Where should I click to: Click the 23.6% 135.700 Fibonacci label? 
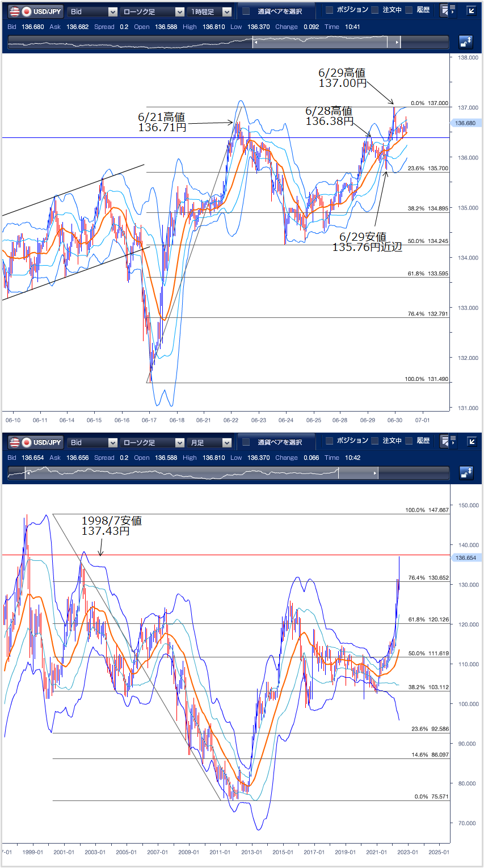(428, 169)
